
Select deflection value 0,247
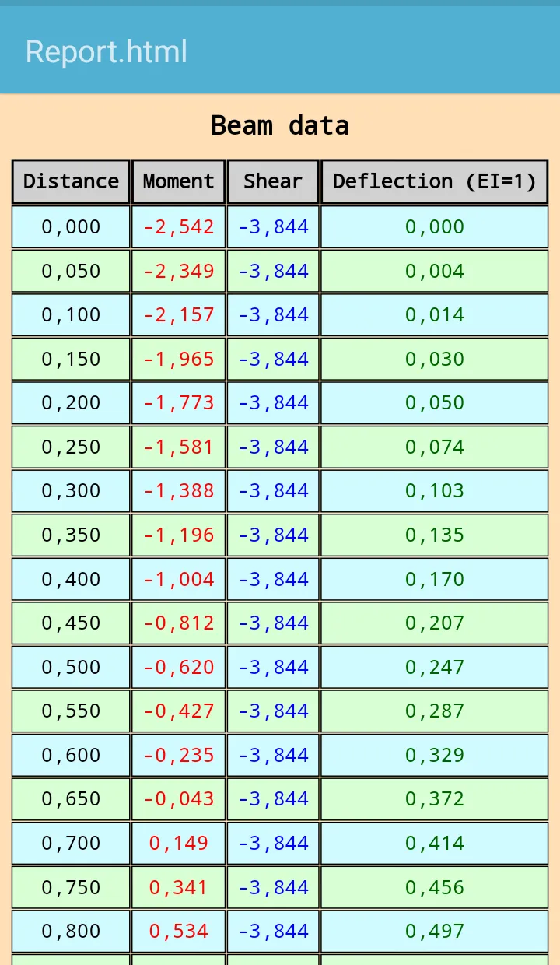[435, 667]
